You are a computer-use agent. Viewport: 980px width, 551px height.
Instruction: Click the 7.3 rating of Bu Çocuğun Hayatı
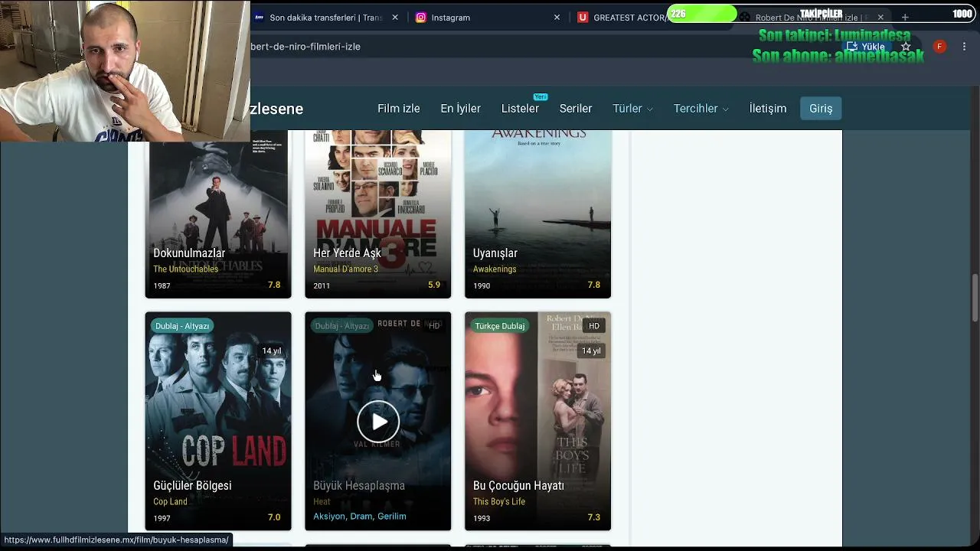click(593, 517)
